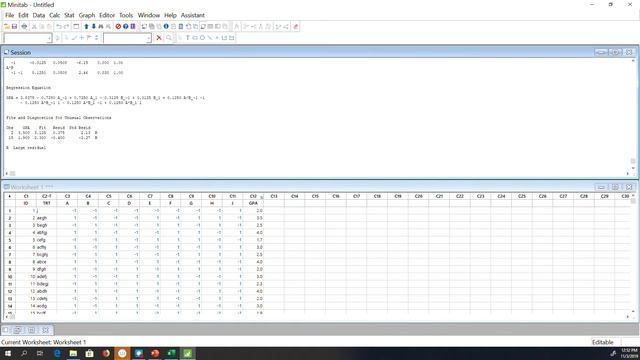Screen dimensions: 640x360
Task: Open the Help menu
Action: tap(170, 15)
